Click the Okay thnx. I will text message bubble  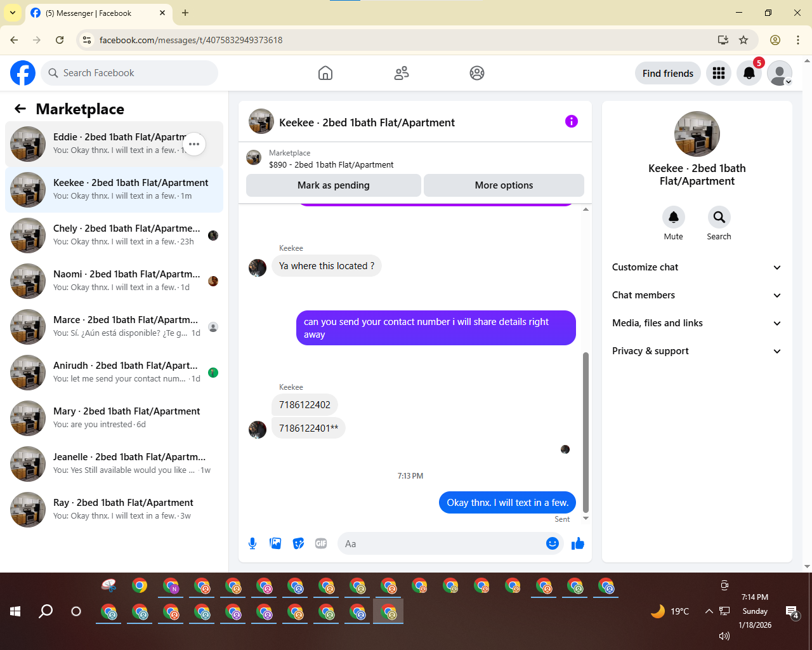click(x=507, y=502)
